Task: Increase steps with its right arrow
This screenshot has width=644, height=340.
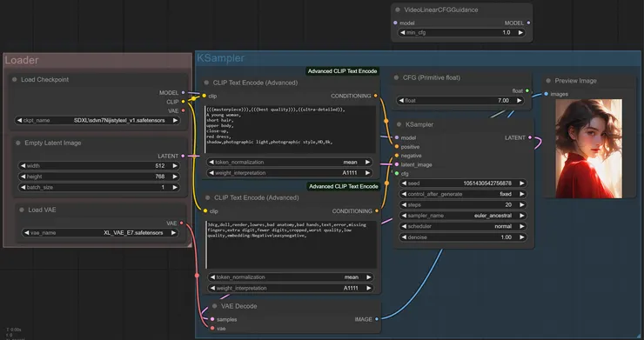Action: point(521,205)
